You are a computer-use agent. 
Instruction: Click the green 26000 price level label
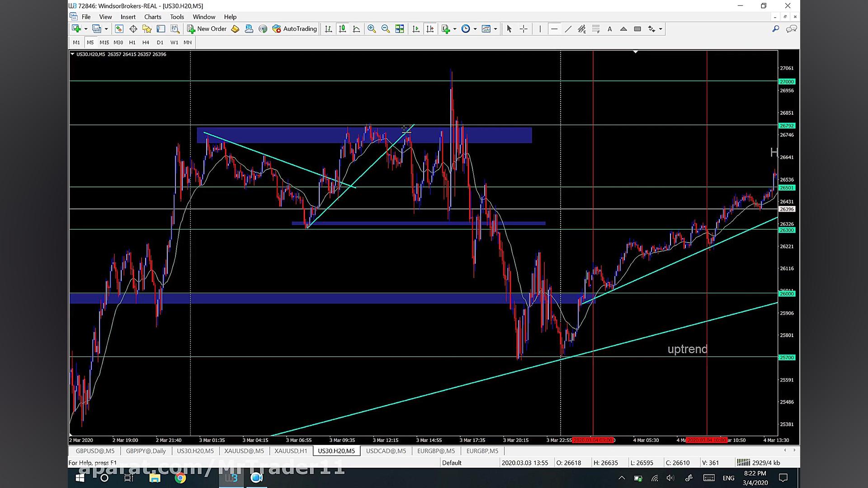[787, 294]
